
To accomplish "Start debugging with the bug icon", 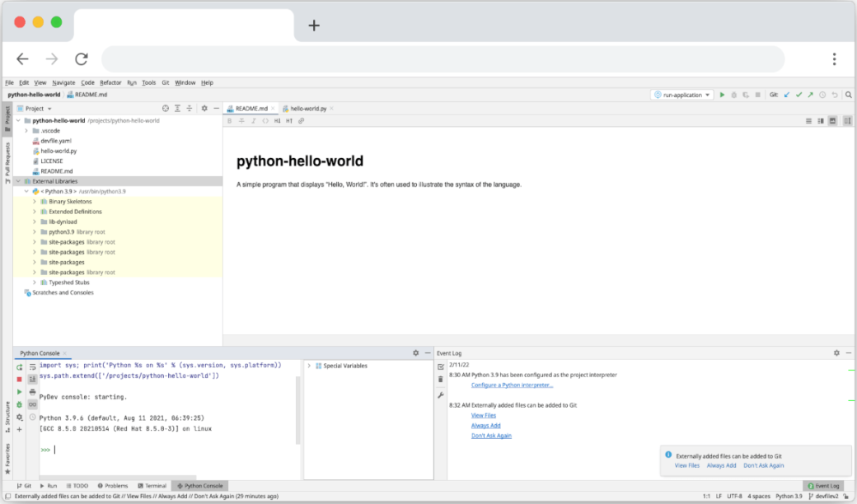I will [x=733, y=95].
